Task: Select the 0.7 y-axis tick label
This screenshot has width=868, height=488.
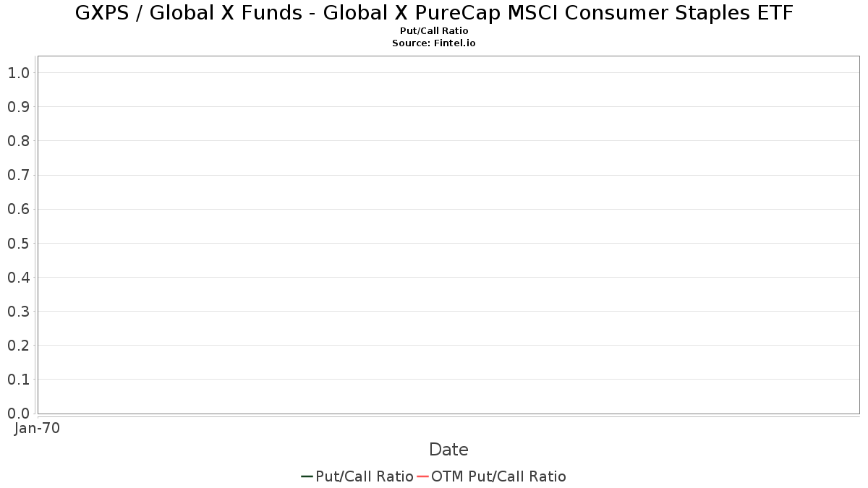Action: point(18,175)
